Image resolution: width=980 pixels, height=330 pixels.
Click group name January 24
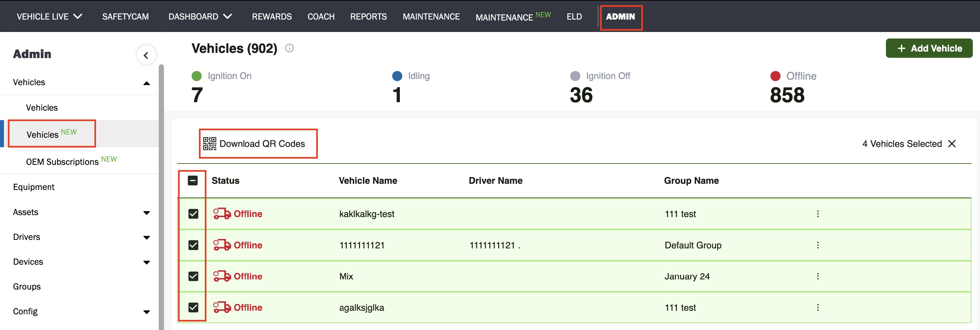point(687,276)
